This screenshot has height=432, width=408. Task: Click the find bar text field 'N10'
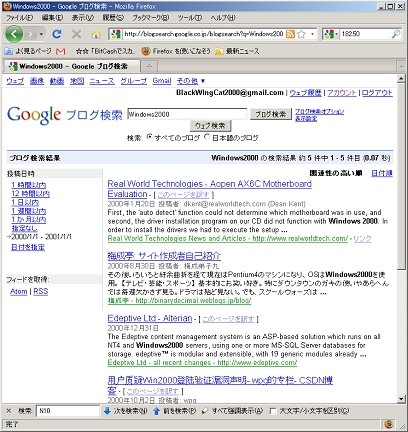click(68, 411)
